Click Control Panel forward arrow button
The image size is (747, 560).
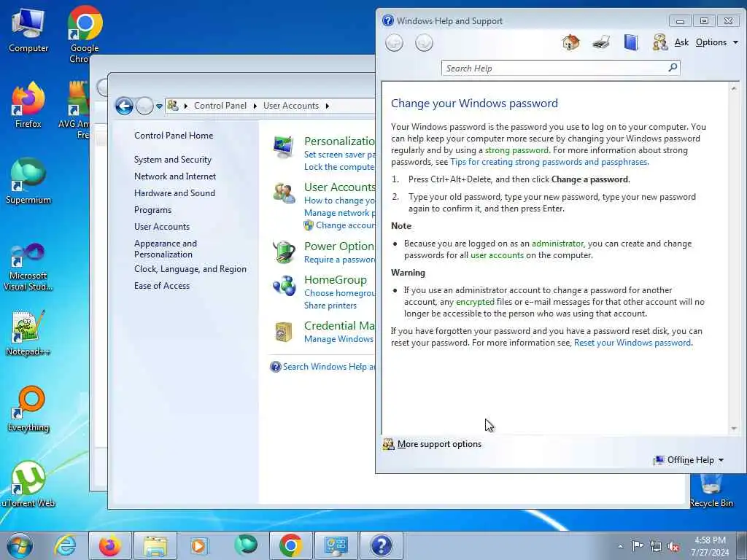144,106
